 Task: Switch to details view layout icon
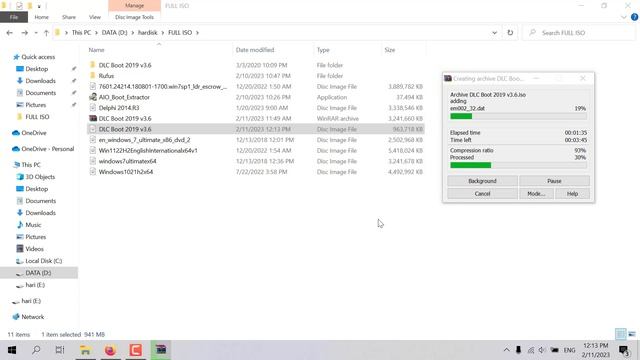[620, 334]
